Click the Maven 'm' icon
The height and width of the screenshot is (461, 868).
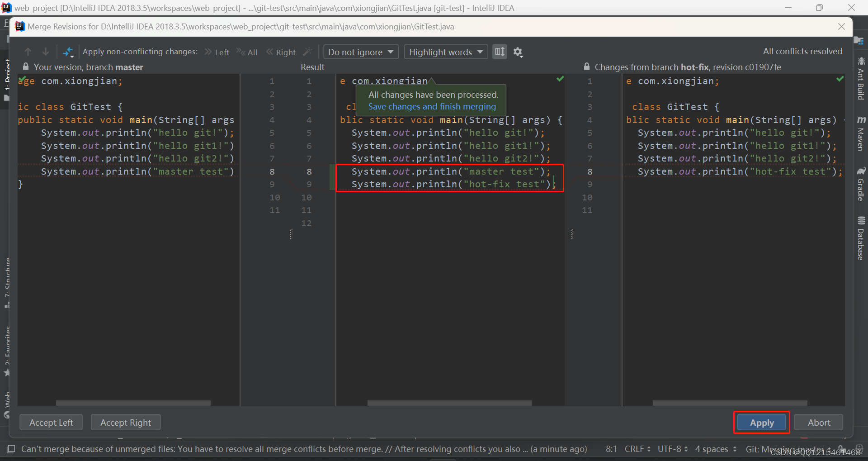tap(861, 120)
